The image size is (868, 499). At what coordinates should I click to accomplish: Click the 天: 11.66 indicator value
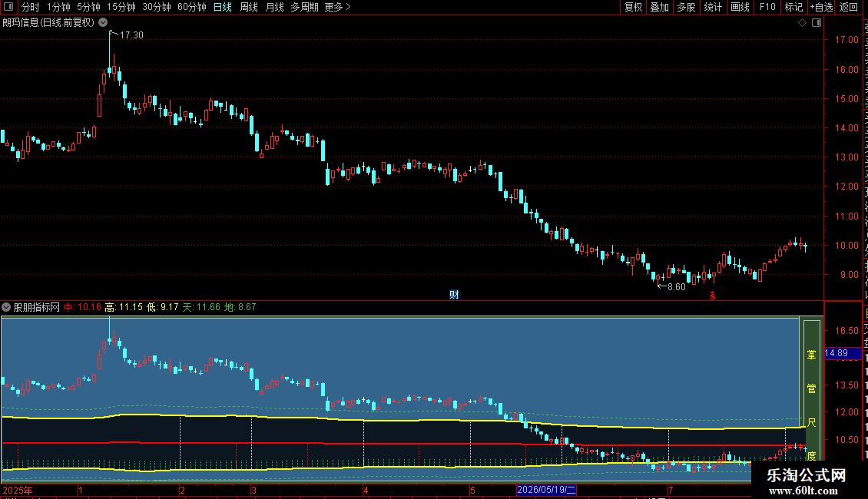(201, 307)
